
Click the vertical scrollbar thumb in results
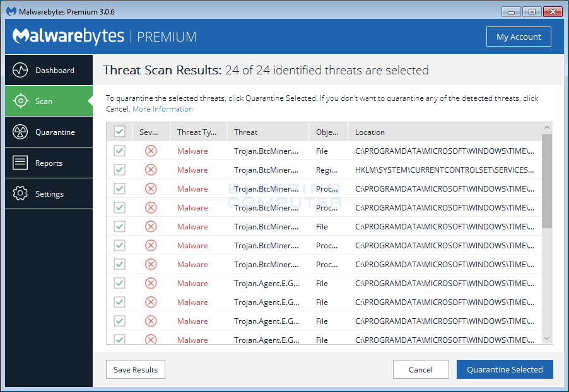pos(547,182)
